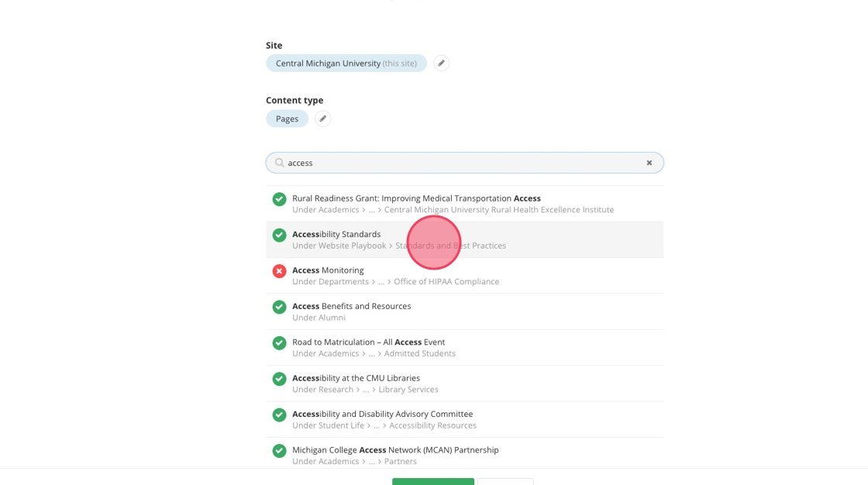Click breadcrumb text 'Office of HIPAA Compliance'
Screen dimensions: 868x485
[x=446, y=282]
